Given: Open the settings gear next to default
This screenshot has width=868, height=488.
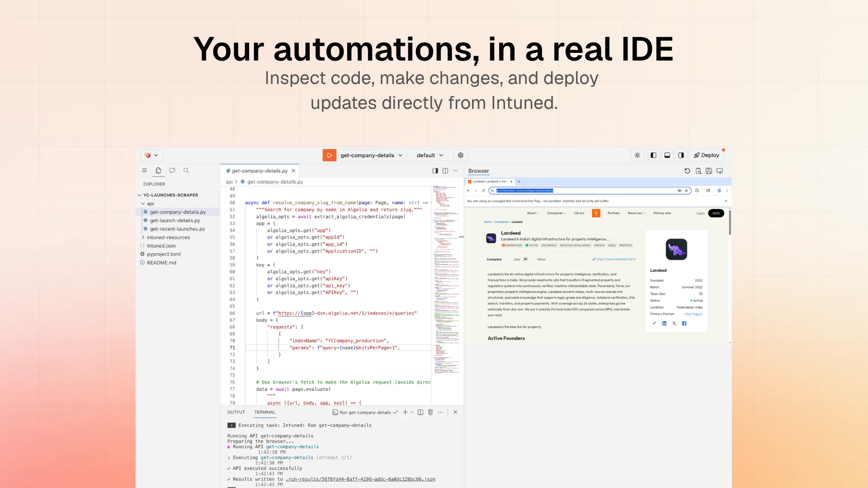Looking at the screenshot, I should [x=461, y=155].
